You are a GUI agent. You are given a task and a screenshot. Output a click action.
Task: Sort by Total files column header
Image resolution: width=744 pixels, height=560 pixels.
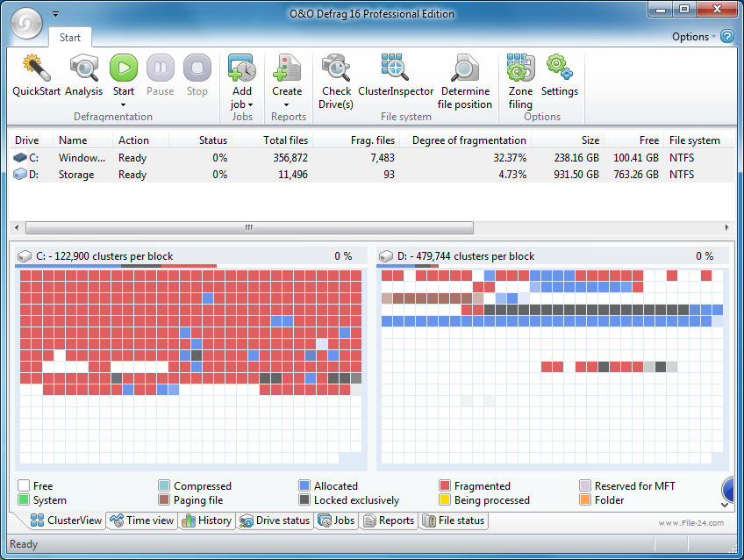(x=273, y=140)
